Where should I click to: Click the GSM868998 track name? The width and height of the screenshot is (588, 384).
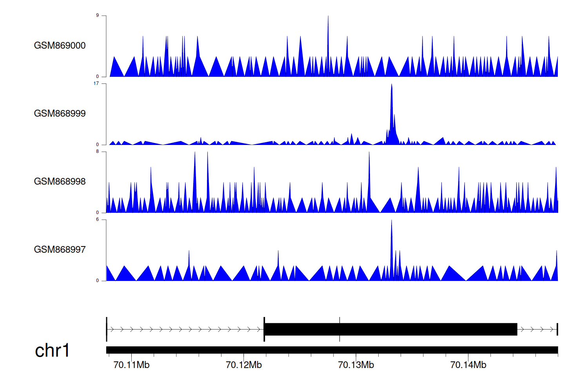pos(60,181)
